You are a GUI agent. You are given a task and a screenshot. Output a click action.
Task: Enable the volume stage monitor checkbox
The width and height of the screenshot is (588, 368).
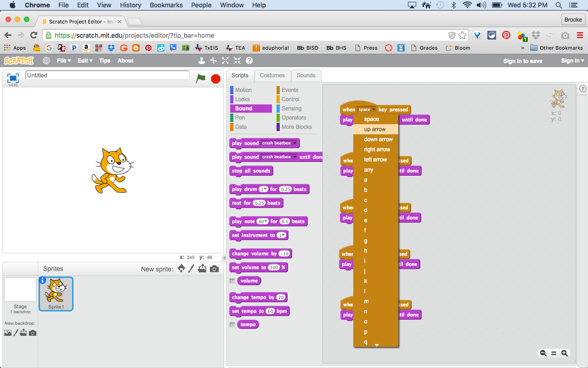(232, 281)
